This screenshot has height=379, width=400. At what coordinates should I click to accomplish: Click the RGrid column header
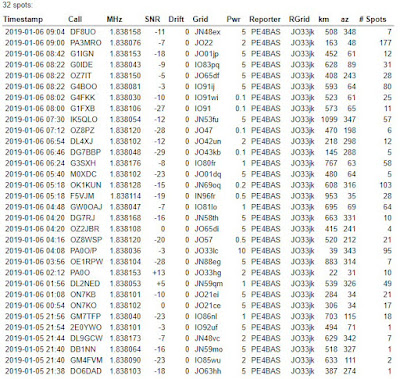tap(299, 19)
